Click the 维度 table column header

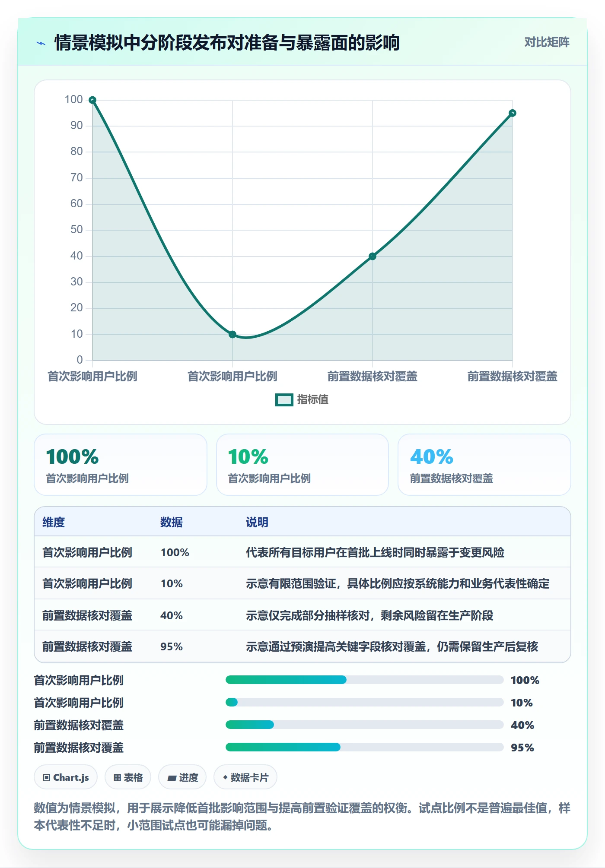[54, 522]
